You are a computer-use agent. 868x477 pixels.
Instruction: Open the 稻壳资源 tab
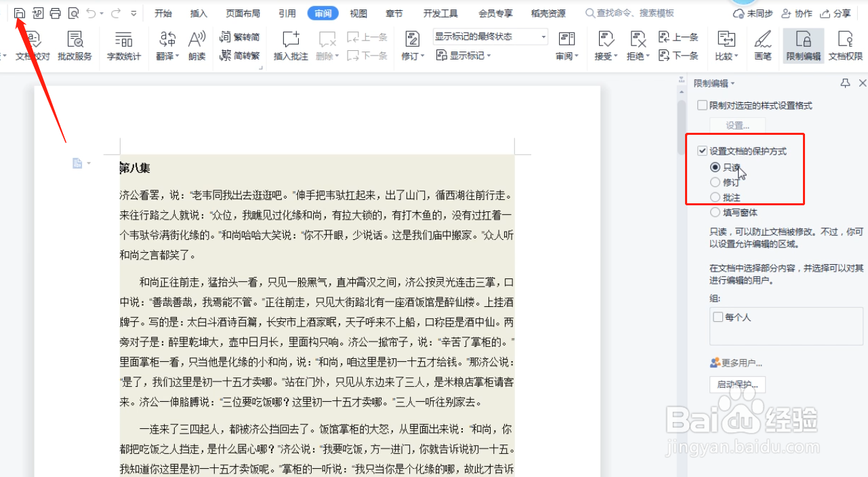point(548,14)
